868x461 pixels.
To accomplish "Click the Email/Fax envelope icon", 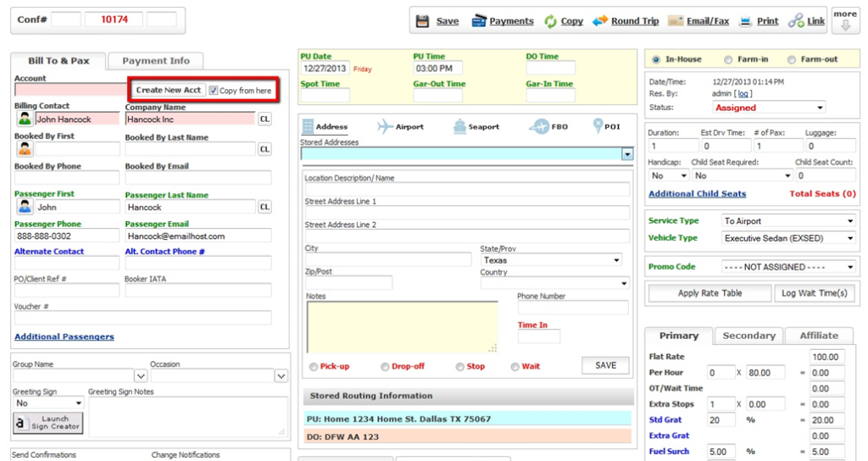I will coord(676,21).
